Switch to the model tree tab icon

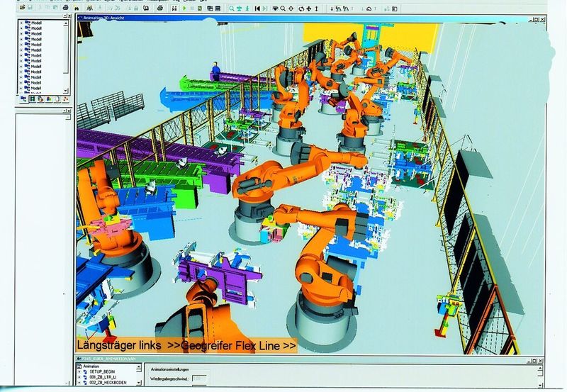click(23, 99)
